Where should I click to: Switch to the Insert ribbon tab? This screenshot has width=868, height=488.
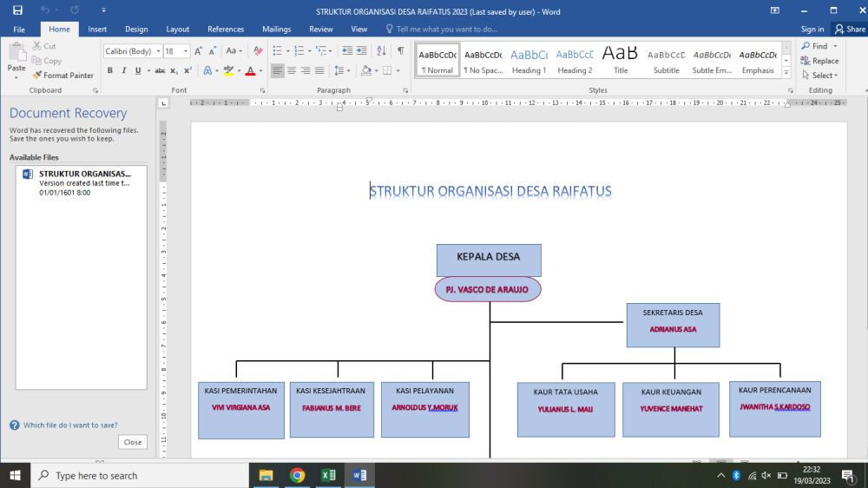pyautogui.click(x=97, y=30)
